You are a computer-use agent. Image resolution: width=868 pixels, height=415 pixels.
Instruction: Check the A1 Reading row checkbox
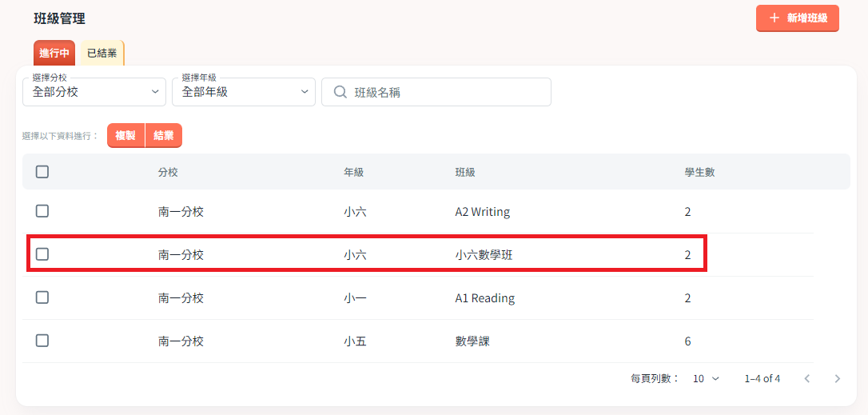tap(42, 297)
